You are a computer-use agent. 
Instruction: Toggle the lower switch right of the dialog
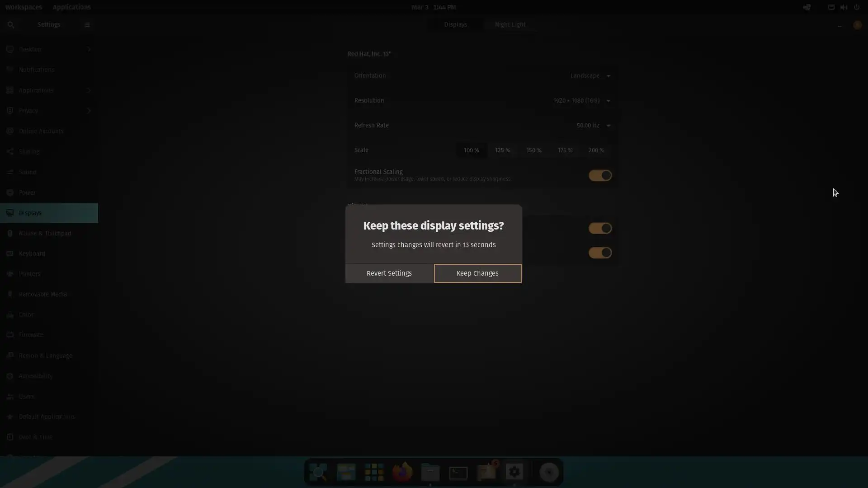tap(600, 253)
